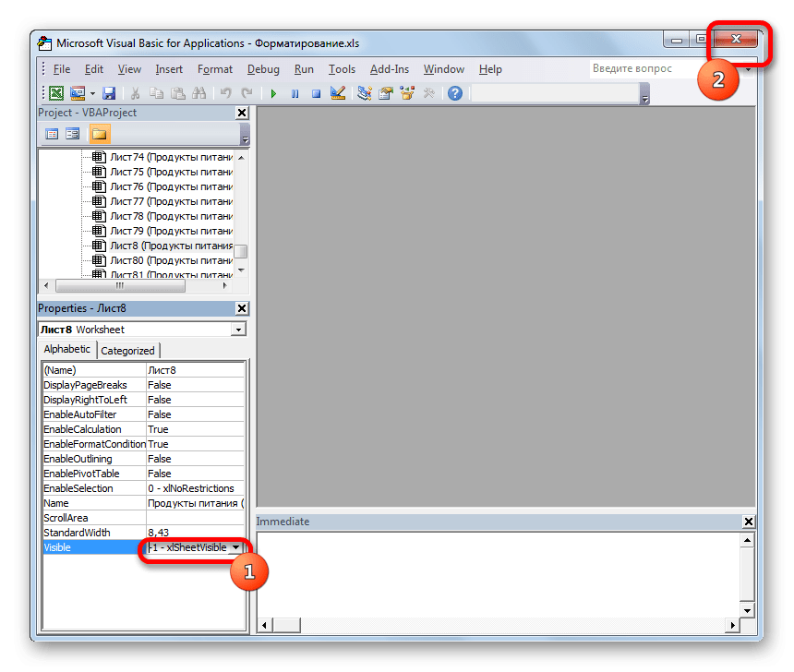Save the project with the floppy icon
Screen dimensions: 794x672
click(109, 93)
